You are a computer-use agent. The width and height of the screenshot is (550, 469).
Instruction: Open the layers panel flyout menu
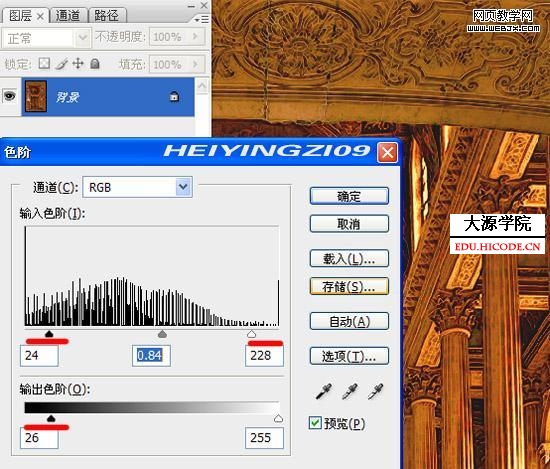click(x=202, y=19)
